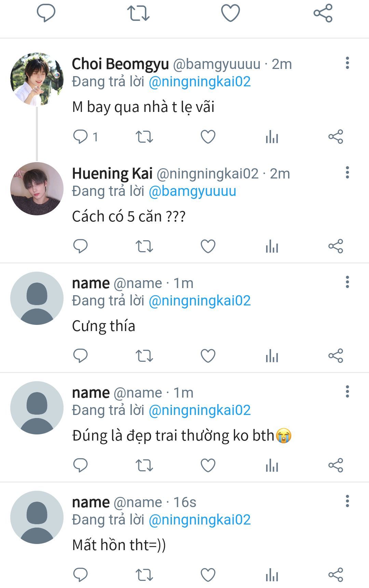This screenshot has width=369, height=588.
Task: Open @ningningkai02 mention in Beomgyu's reply
Action: (200, 82)
